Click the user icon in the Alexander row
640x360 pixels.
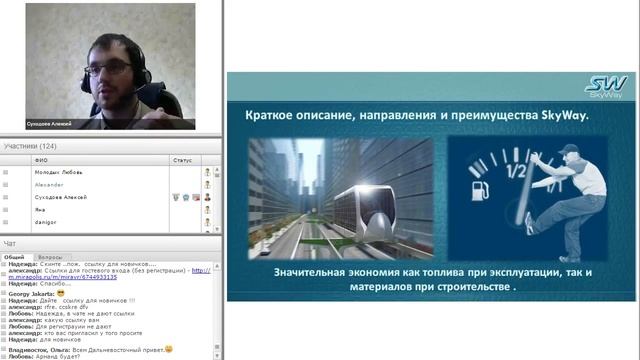207,185
